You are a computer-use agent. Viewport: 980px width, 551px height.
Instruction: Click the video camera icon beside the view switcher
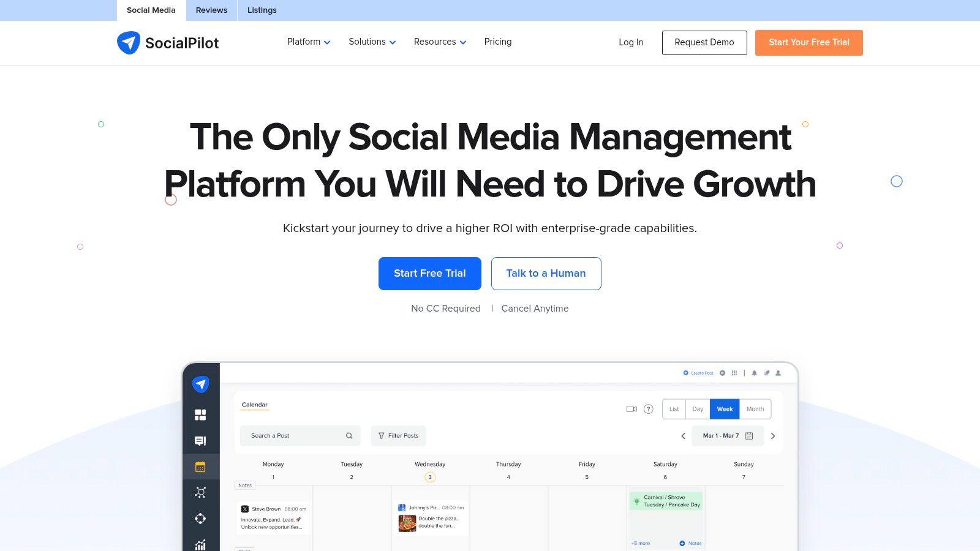point(631,409)
